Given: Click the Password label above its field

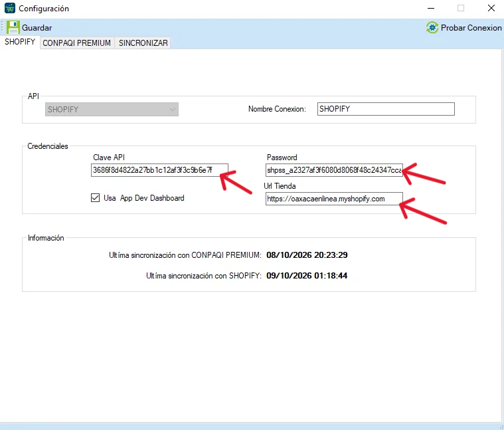Looking at the screenshot, I should [282, 158].
